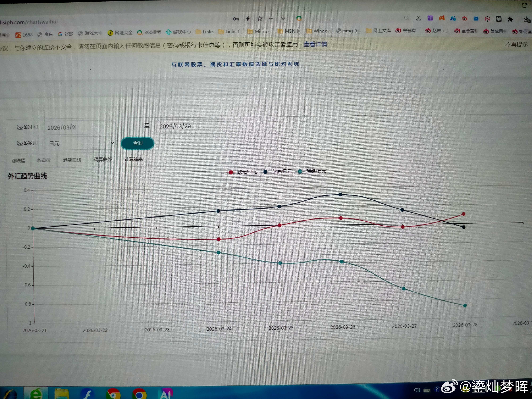The image size is (532, 399).
Task: Click the 2026-03-26 point on 英镑/日元 curve
Action: (340, 194)
